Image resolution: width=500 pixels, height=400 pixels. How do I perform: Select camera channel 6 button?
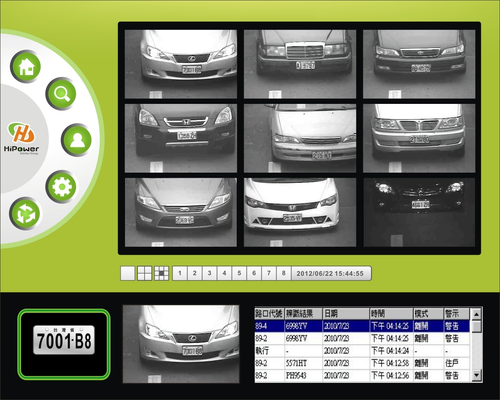point(254,273)
